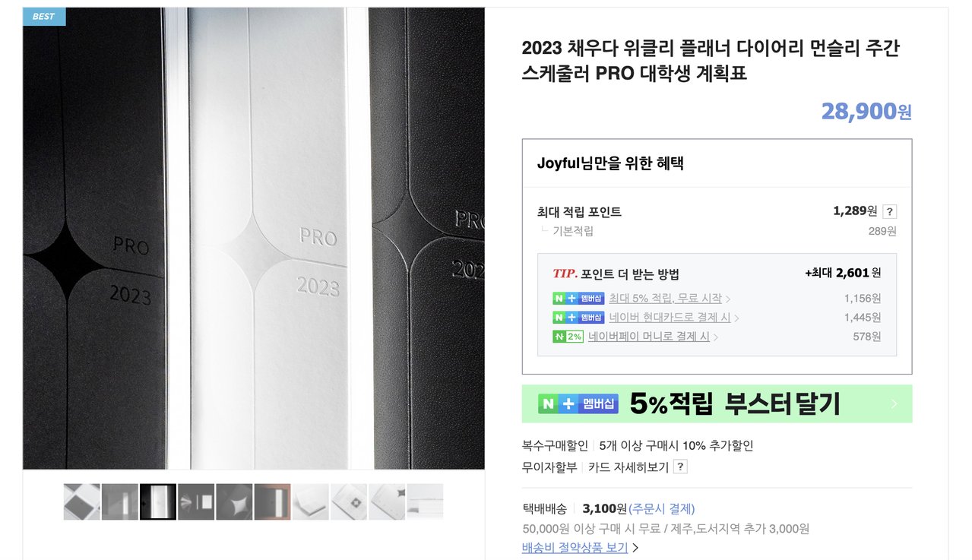The image size is (972, 560).
Task: Click the 카드 자세히보기 text
Action: tap(628, 467)
